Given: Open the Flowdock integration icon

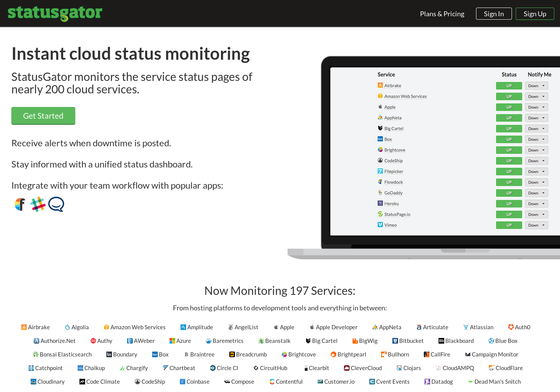Looking at the screenshot, I should (x=20, y=204).
